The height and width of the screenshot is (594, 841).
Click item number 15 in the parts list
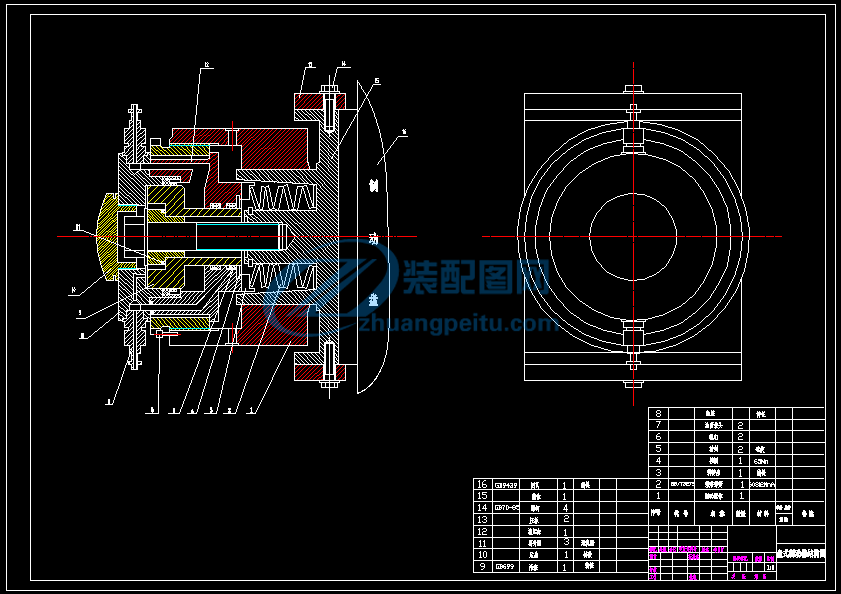pos(482,496)
